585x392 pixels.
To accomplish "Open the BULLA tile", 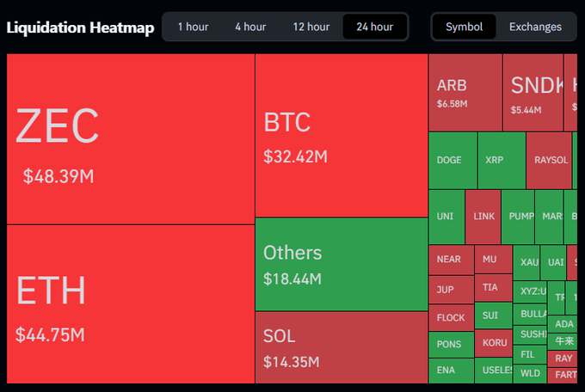I will [530, 314].
